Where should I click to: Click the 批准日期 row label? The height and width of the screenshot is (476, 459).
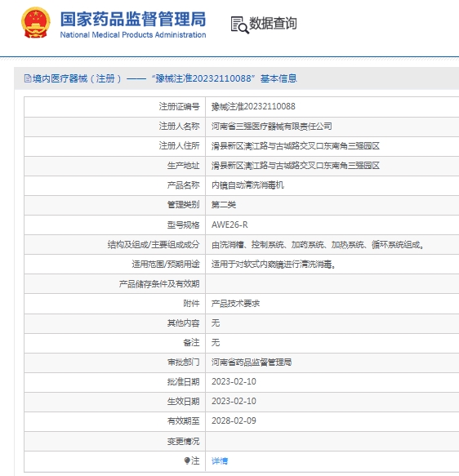coord(183,381)
